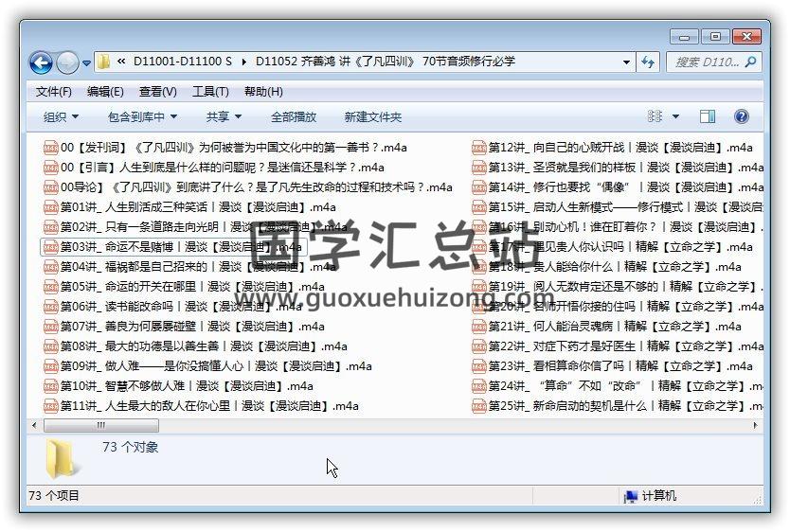Click the folder icon in details pane
Image resolution: width=790 pixels, height=532 pixels.
click(62, 457)
